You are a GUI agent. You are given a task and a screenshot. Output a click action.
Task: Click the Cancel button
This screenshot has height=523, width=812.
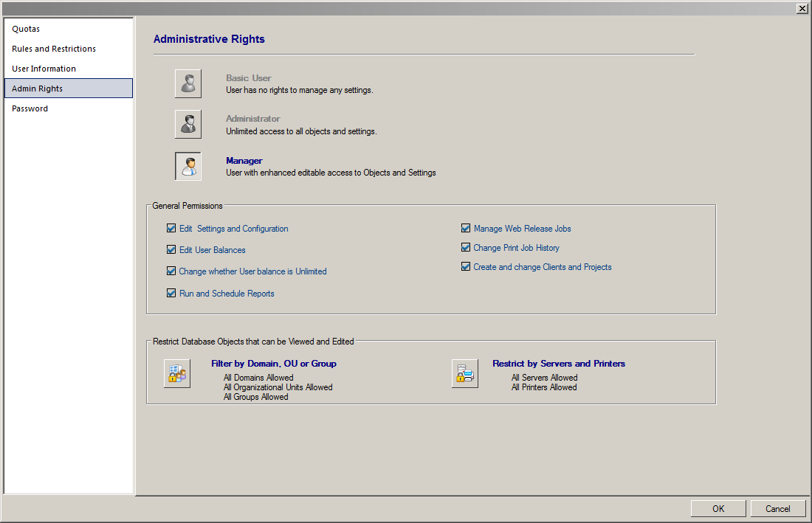[x=778, y=508]
